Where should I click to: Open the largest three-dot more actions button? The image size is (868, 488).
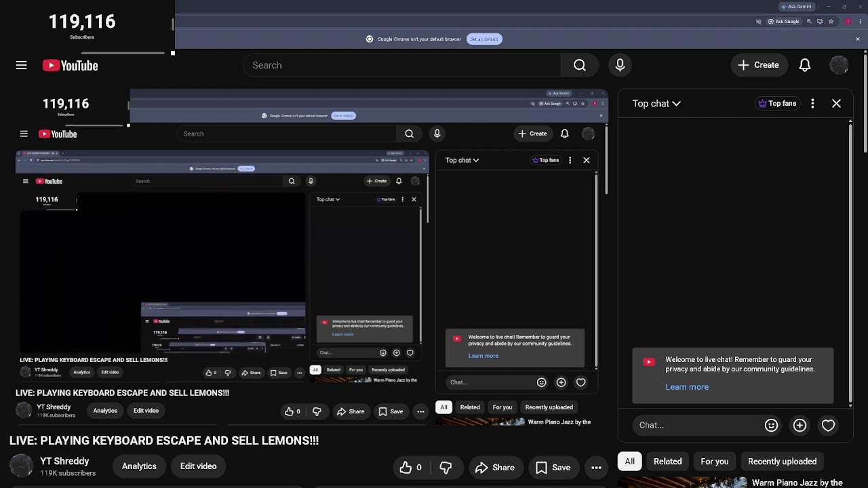tap(596, 467)
